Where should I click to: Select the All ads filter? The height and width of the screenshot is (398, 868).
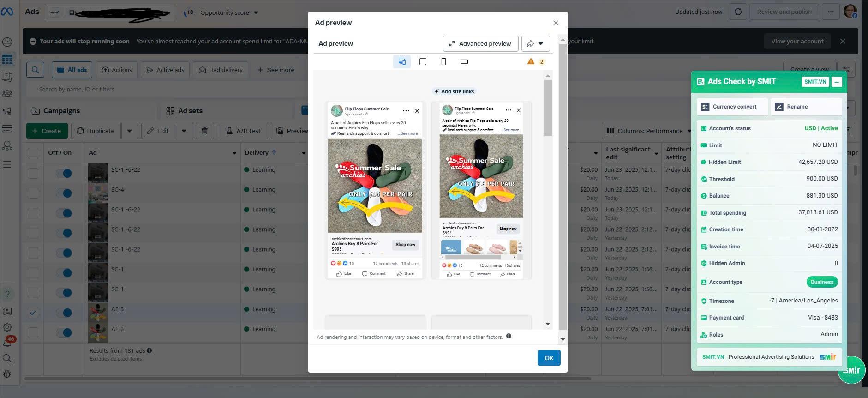[x=72, y=70]
